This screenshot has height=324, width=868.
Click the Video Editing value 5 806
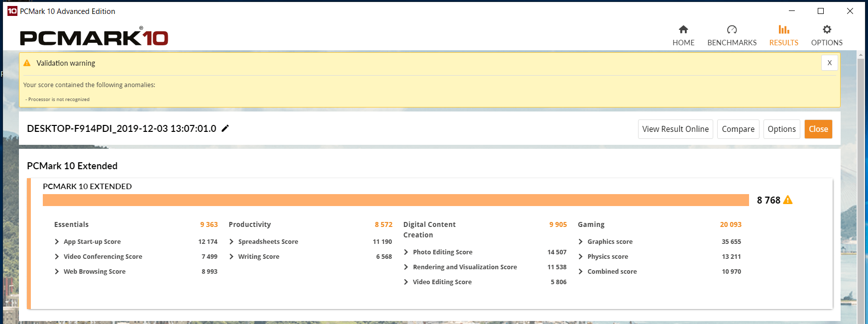pos(558,282)
